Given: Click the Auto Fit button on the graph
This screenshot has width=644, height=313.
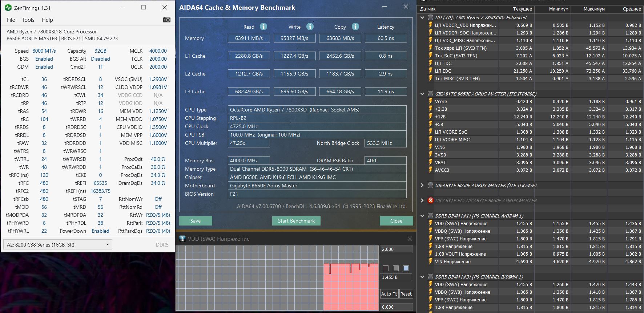Looking at the screenshot, I should 389,294.
